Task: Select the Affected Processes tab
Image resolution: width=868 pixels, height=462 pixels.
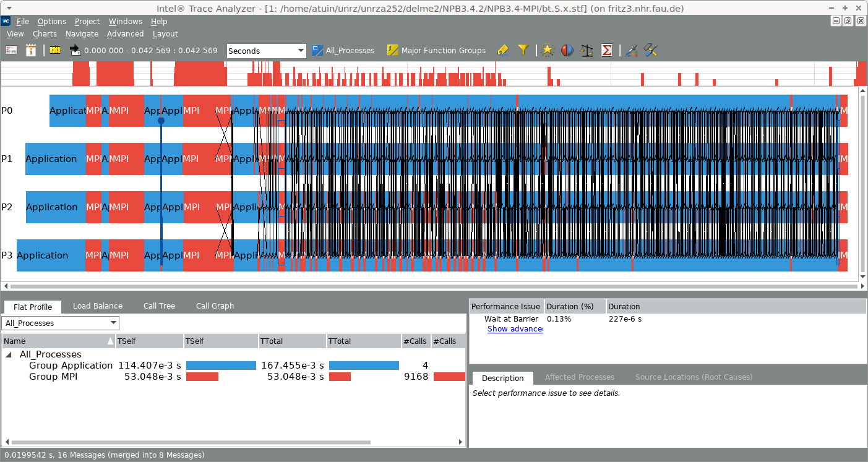Action: (x=580, y=377)
